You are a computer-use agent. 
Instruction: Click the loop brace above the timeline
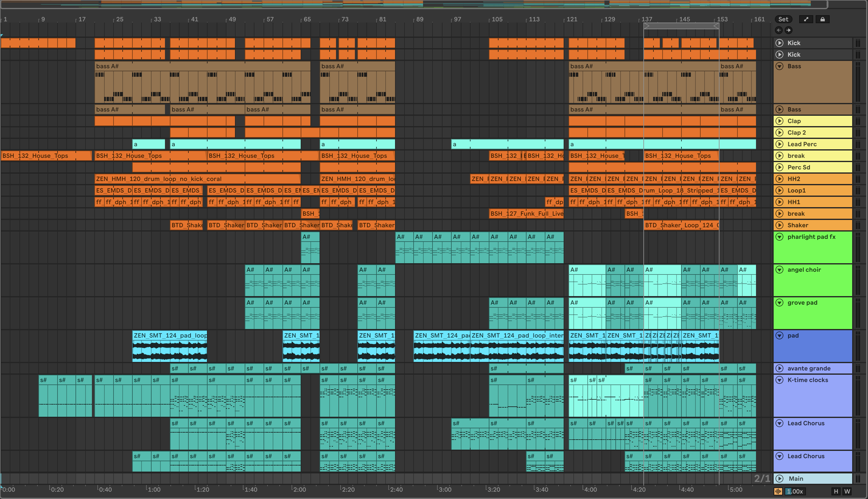pyautogui.click(x=681, y=26)
